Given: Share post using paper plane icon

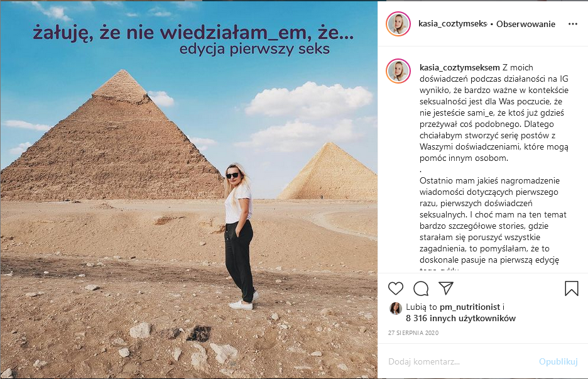Looking at the screenshot, I should [x=446, y=288].
